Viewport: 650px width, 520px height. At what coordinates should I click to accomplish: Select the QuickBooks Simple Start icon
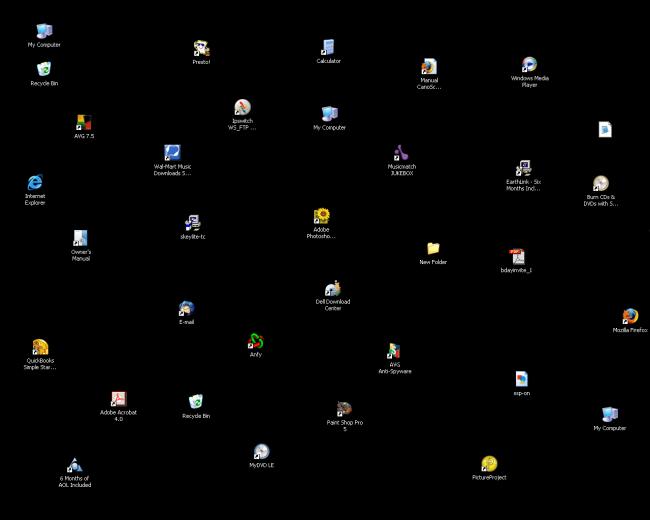tap(40, 347)
